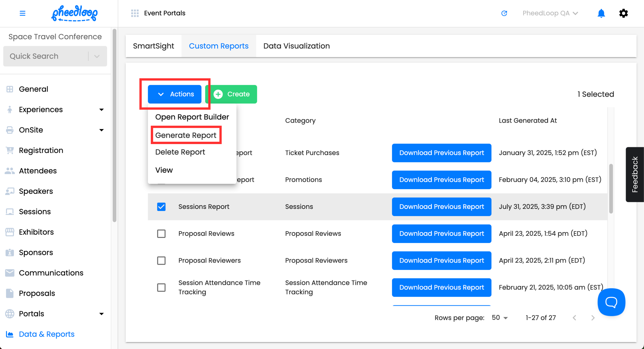This screenshot has height=349, width=644.
Task: Click the plus icon in Create button
Action: pyautogui.click(x=218, y=94)
